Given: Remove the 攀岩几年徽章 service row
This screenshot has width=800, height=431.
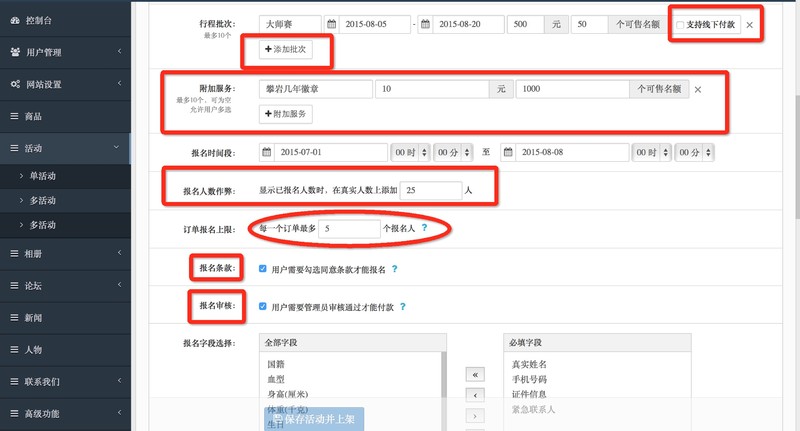Looking at the screenshot, I should (698, 90).
